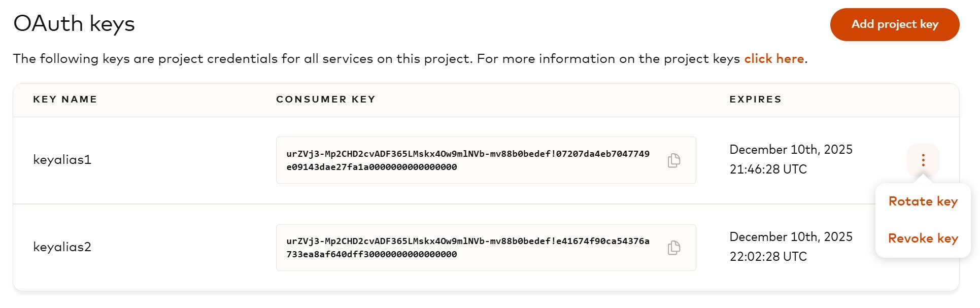Screen dimensions: 980x308
Task: Select Rotate key from the menu
Action: point(923,201)
